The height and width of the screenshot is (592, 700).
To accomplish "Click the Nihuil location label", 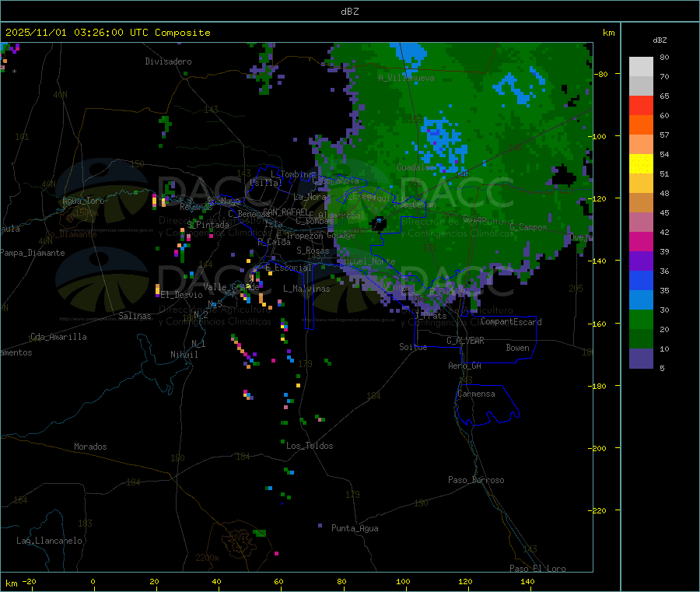I will point(184,355).
